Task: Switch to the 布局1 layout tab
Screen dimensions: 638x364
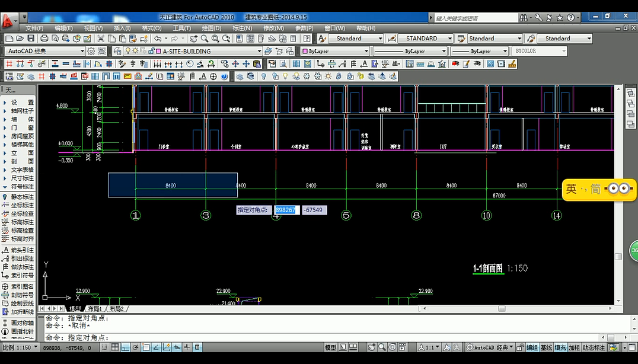Action: point(95,309)
